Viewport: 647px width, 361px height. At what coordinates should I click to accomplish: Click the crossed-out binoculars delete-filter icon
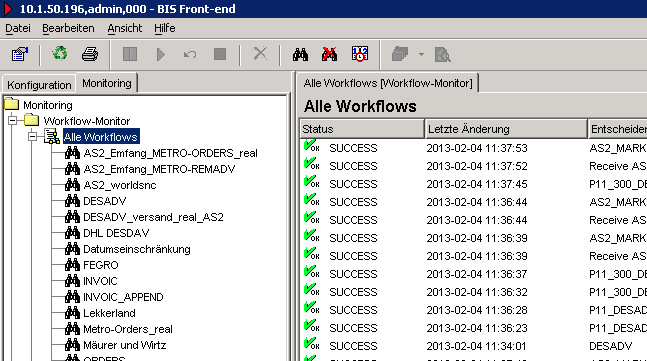329,54
